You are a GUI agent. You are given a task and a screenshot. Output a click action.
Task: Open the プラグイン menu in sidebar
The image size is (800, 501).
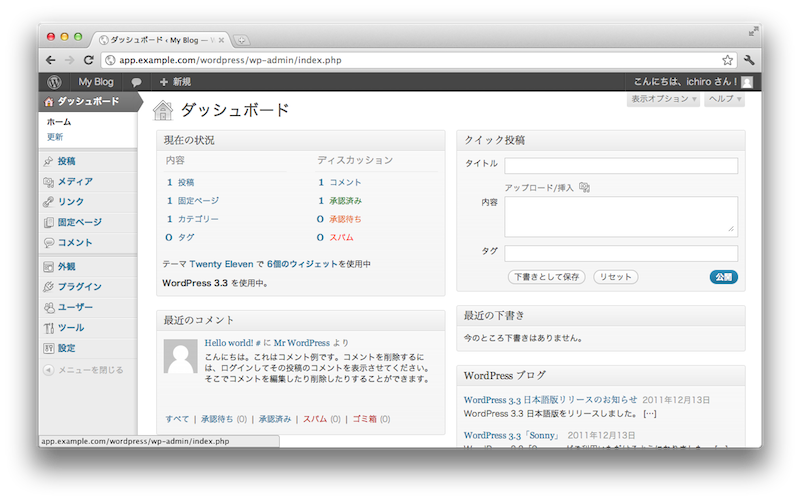pyautogui.click(x=80, y=287)
